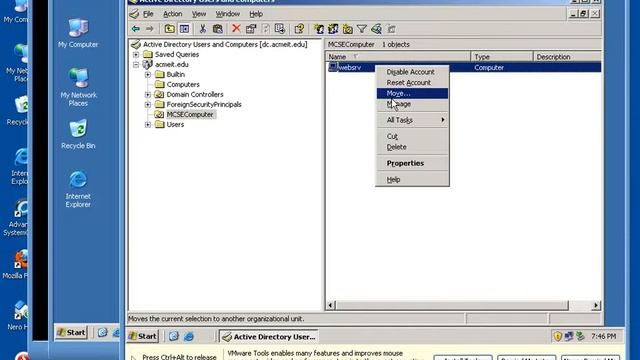The height and width of the screenshot is (360, 640).
Task: Open the Help menu in the menu bar
Action: pos(256,14)
